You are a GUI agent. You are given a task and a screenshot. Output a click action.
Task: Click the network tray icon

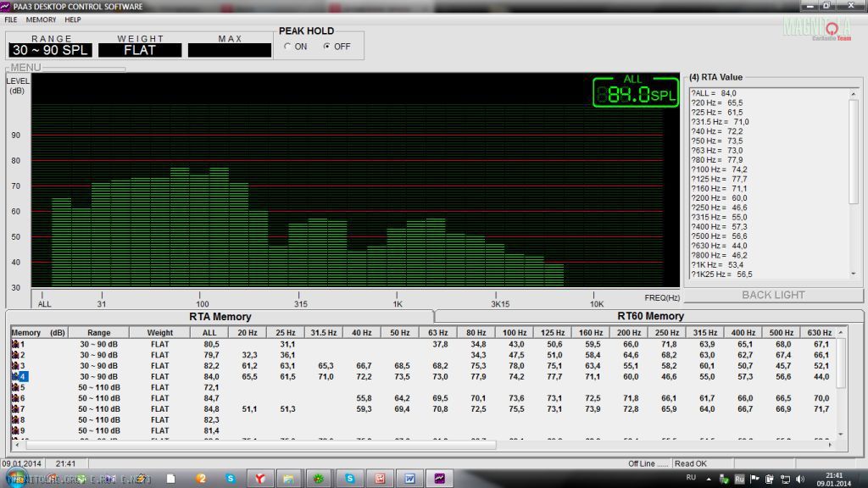tap(785, 480)
